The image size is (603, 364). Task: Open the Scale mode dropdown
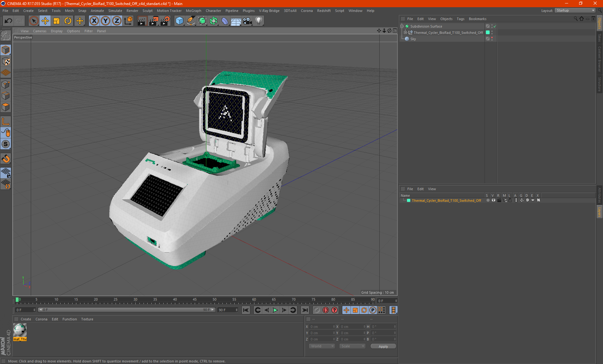pos(352,346)
